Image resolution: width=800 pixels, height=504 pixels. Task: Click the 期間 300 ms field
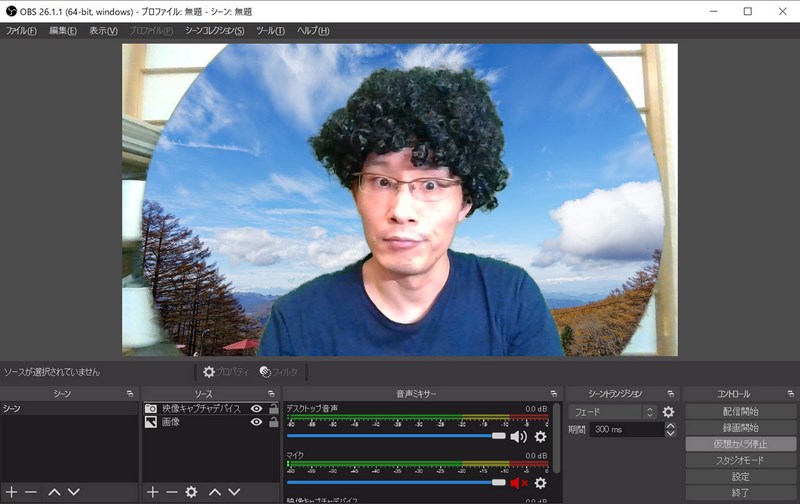627,430
